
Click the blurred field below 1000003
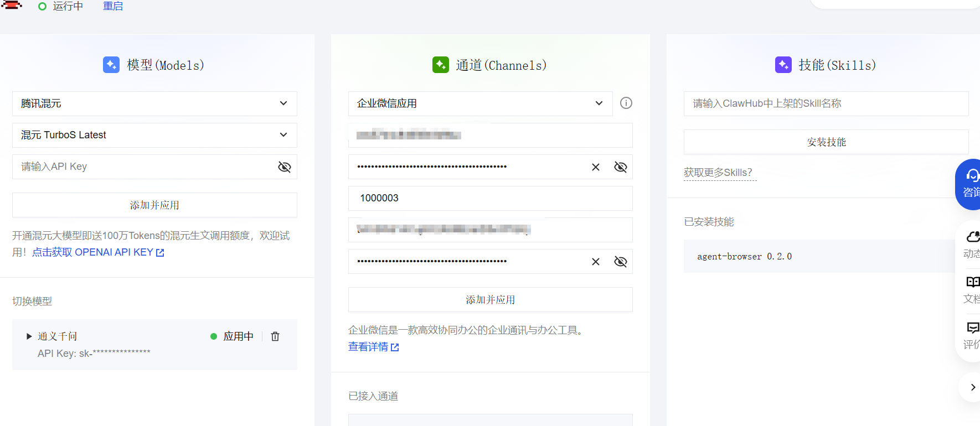490,230
